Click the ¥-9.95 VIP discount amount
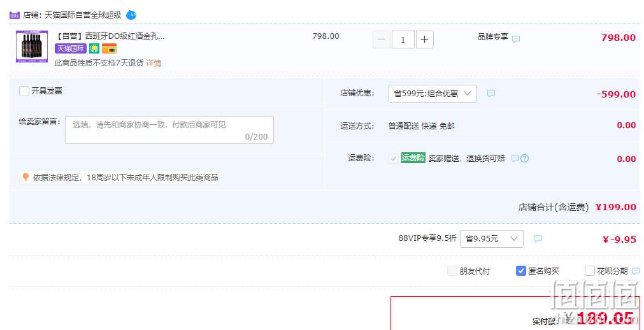Image resolution: width=644 pixels, height=330 pixels. click(619, 239)
